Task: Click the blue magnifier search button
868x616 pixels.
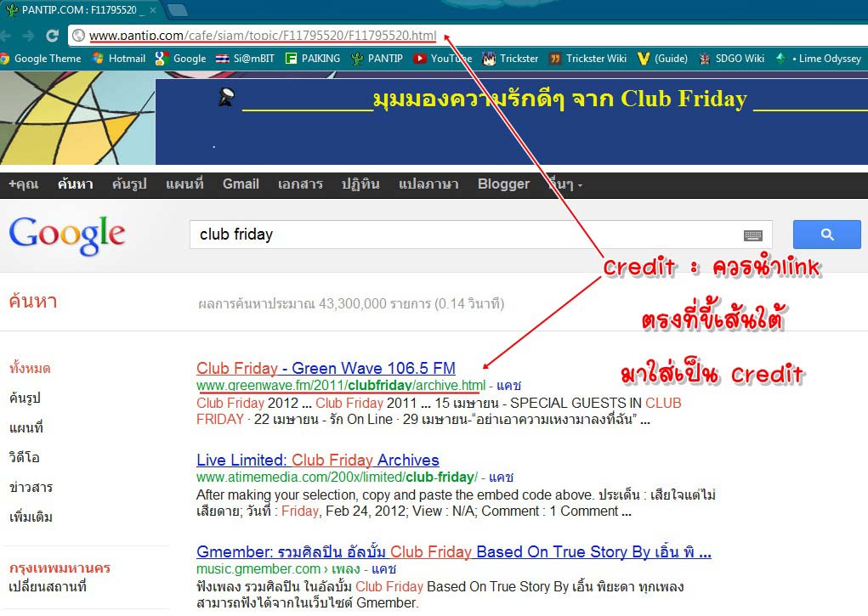Action: coord(827,235)
